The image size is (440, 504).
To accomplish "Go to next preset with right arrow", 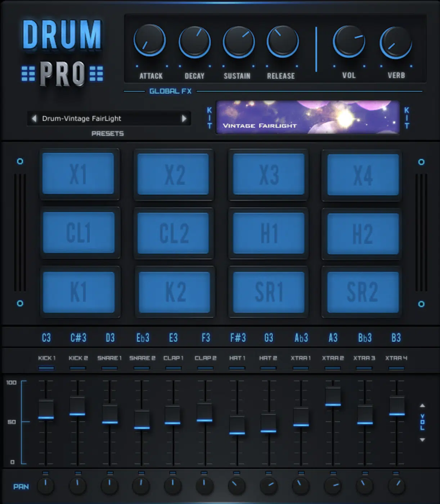I will [184, 118].
